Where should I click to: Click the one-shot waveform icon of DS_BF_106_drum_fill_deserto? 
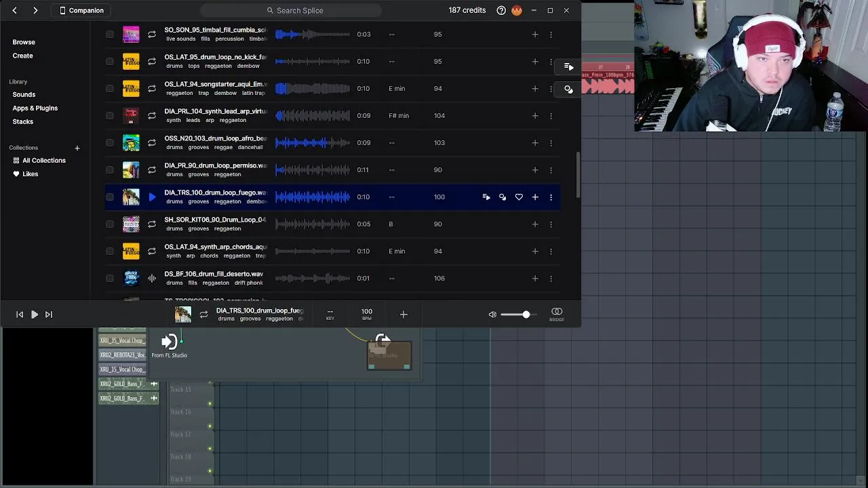tap(152, 278)
